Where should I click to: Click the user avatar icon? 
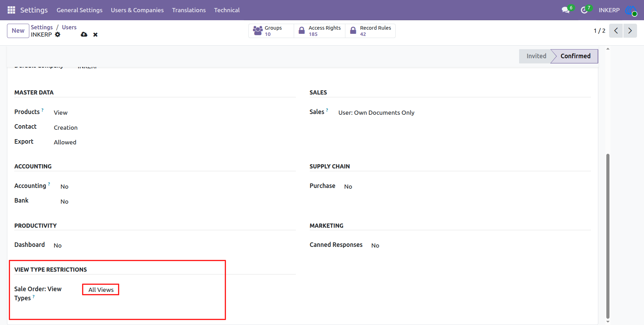tap(631, 10)
